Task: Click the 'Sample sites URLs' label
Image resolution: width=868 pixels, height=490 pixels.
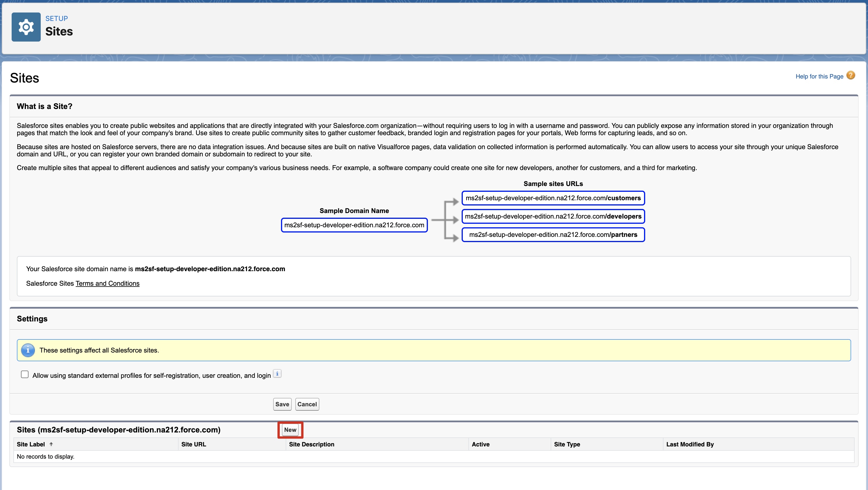Action: coord(553,184)
